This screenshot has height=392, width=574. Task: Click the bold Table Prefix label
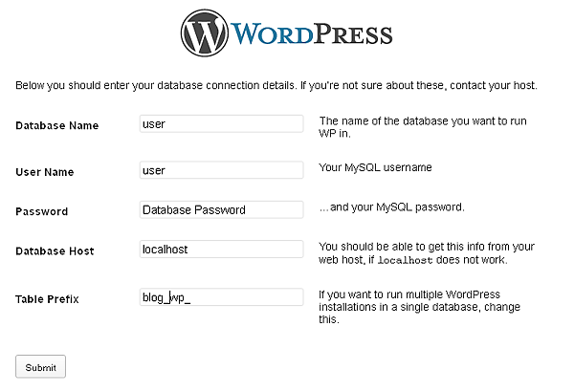tap(47, 299)
